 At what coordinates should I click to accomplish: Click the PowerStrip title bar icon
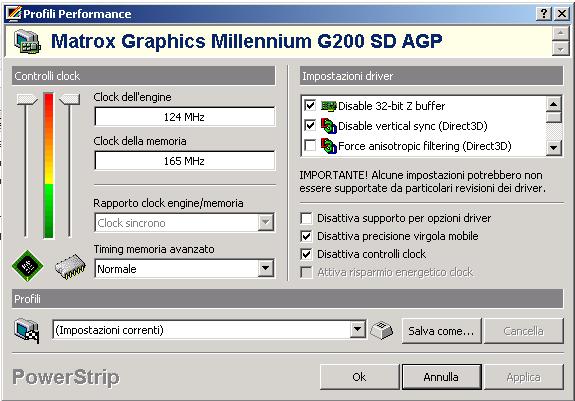click(x=14, y=14)
